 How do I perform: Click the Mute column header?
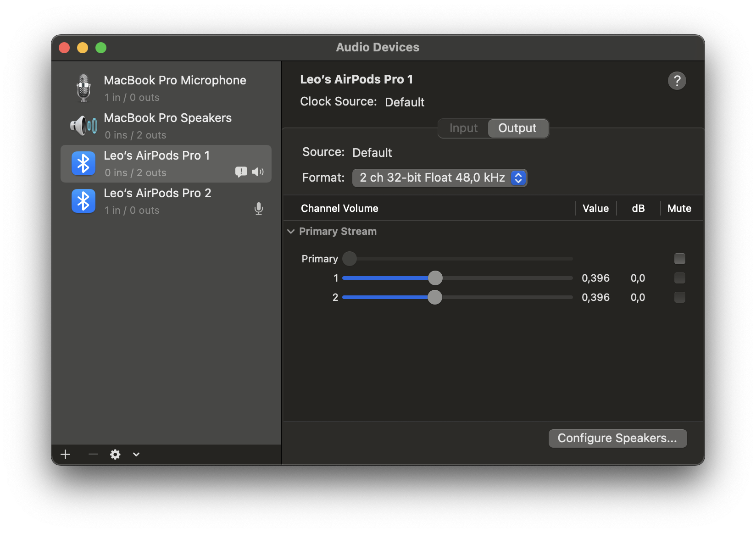point(679,208)
